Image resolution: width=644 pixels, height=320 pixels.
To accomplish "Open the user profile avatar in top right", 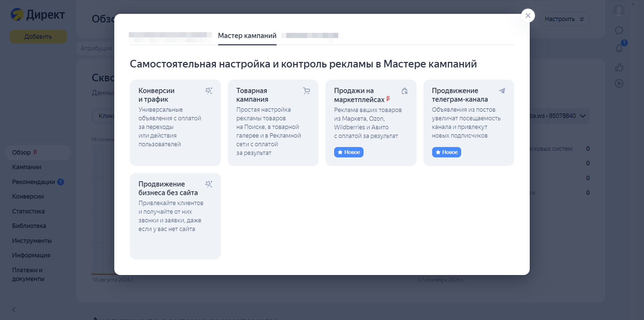I will tap(619, 10).
